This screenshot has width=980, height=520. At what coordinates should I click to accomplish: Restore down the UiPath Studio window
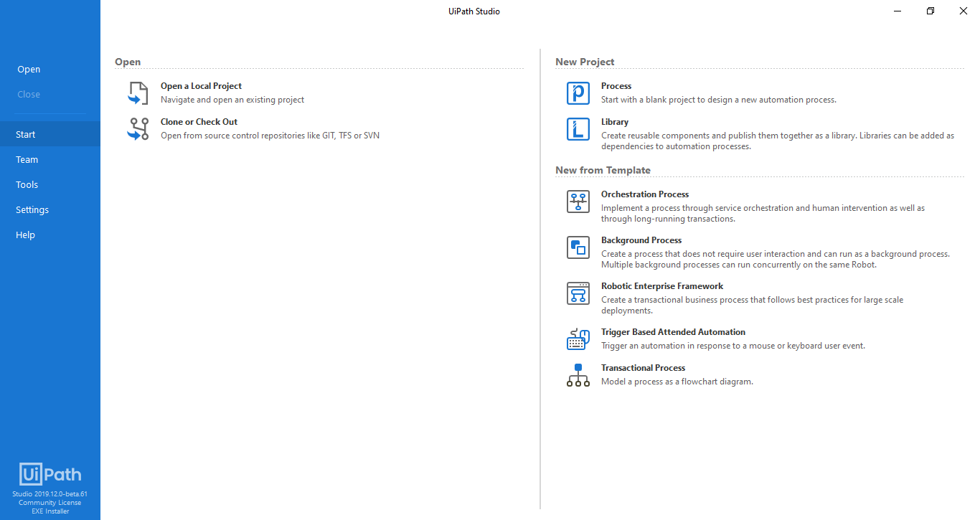pyautogui.click(x=930, y=11)
